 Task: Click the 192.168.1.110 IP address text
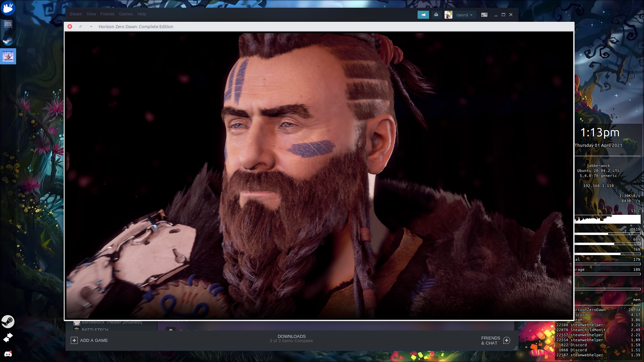598,186
